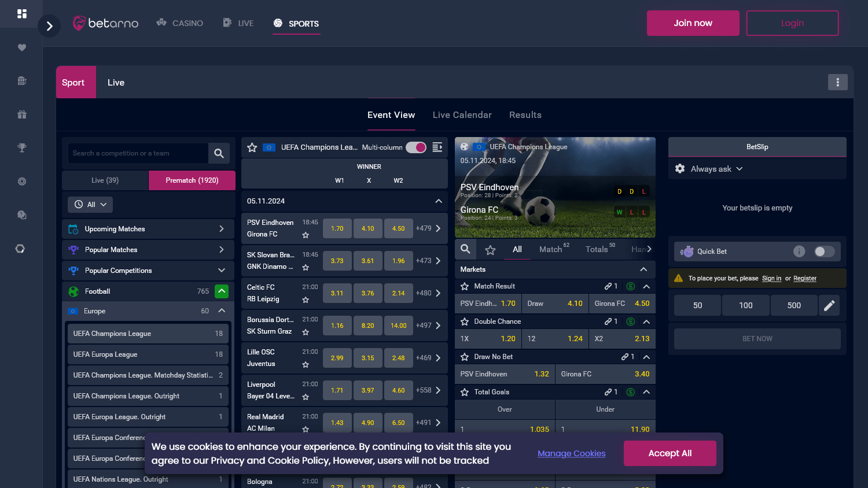Click the cashout icon on Match Result
868x488 pixels.
[x=631, y=286]
